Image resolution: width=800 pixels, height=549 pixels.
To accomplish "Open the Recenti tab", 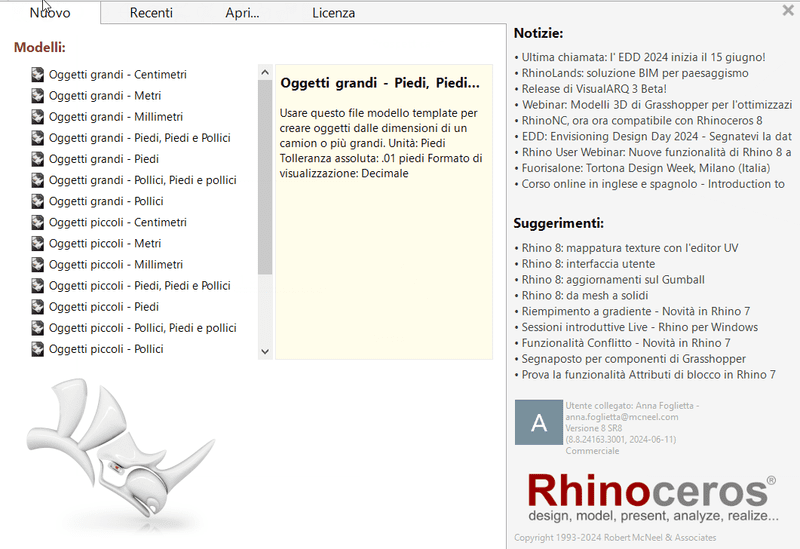I will pyautogui.click(x=151, y=13).
